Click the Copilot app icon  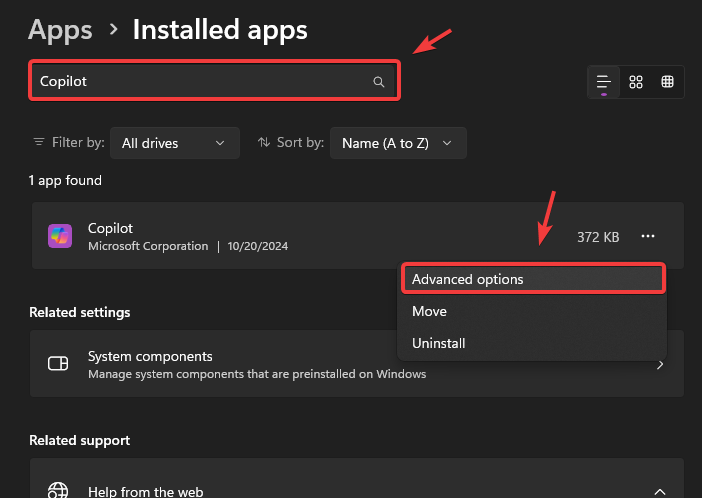[60, 236]
